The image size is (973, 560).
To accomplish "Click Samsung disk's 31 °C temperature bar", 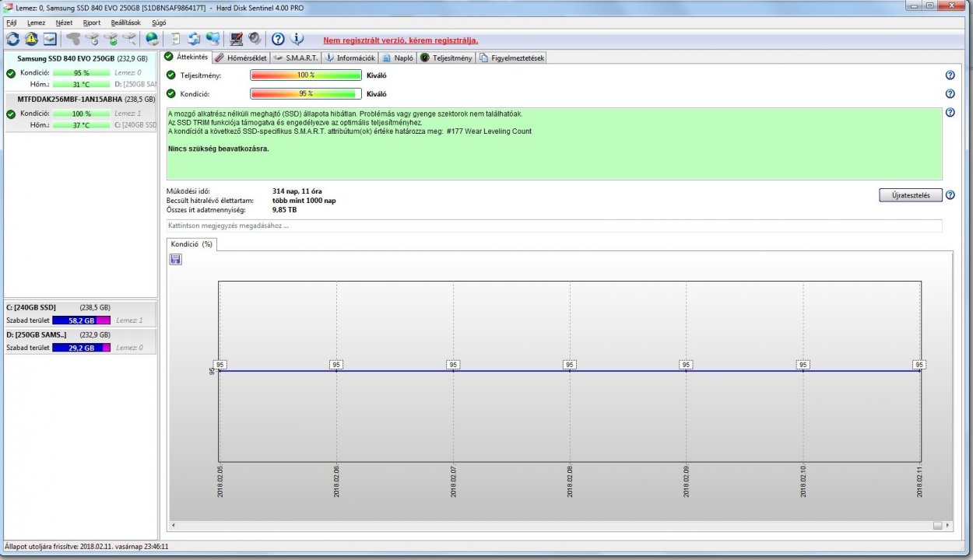I will click(x=82, y=84).
